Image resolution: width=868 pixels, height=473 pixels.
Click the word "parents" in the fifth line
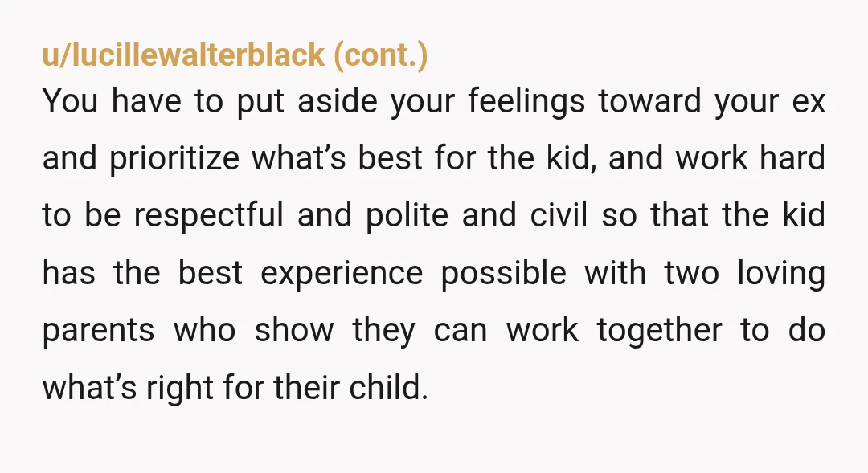(x=98, y=332)
